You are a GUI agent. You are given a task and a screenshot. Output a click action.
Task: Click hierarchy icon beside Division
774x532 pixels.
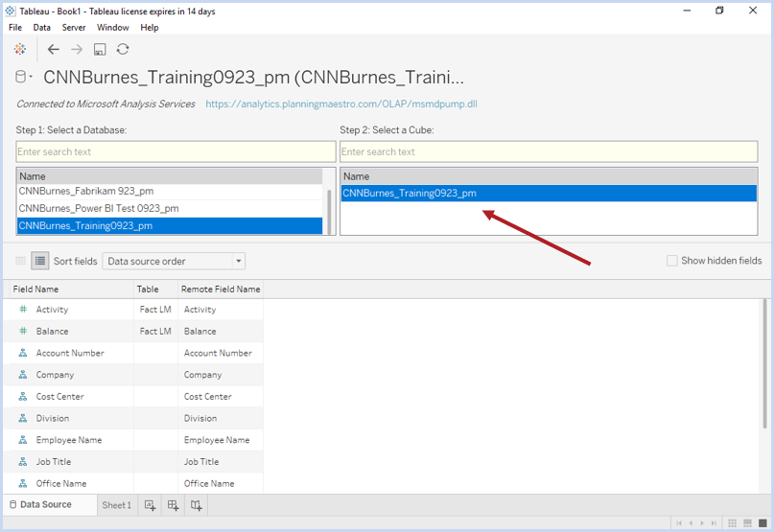coord(23,418)
